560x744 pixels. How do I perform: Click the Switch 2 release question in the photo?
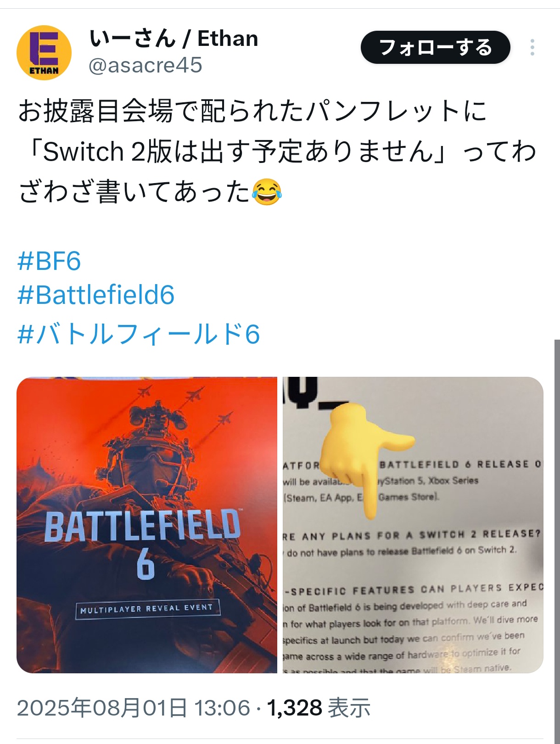[x=412, y=535]
